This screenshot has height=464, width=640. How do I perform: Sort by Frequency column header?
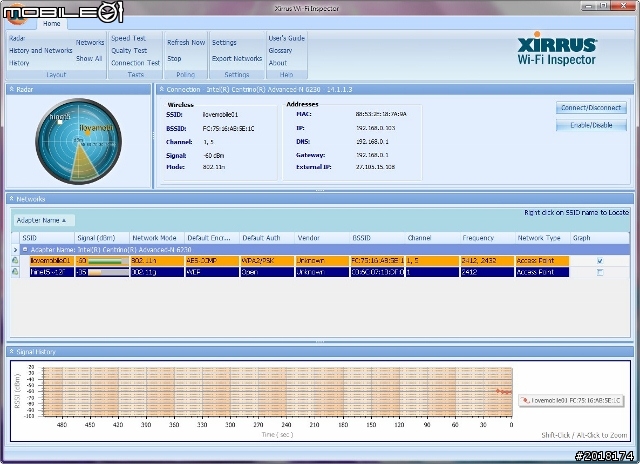[487, 238]
